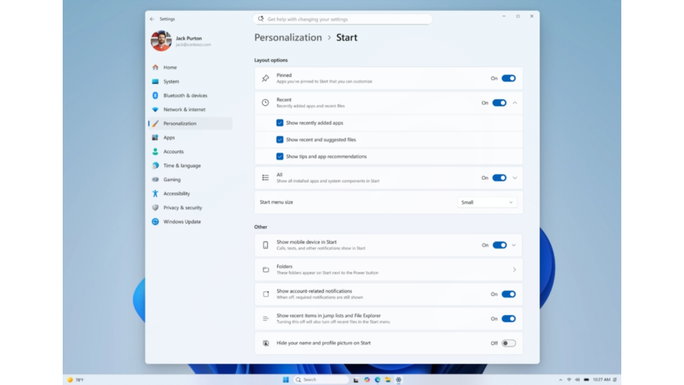Click the Settings gear icon on taskbar
This screenshot has height=385, width=684.
tap(398, 380)
